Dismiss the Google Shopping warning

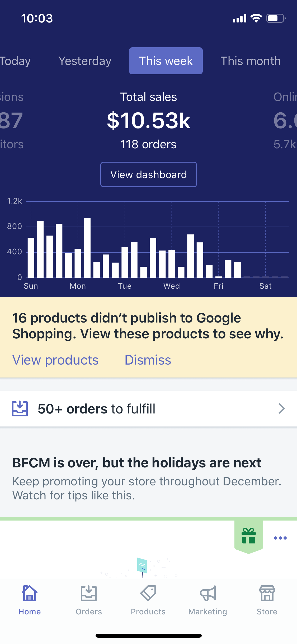pyautogui.click(x=148, y=360)
